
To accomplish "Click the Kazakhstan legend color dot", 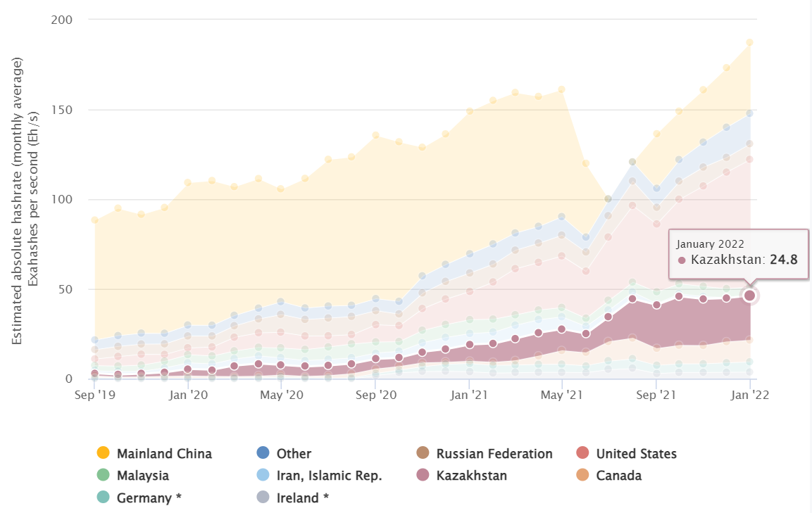I will coord(423,476).
